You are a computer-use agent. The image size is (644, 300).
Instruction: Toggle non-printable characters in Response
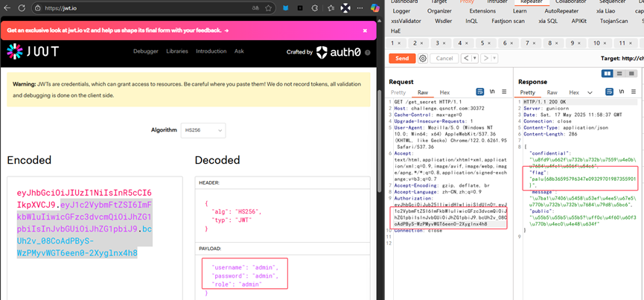pos(622,92)
